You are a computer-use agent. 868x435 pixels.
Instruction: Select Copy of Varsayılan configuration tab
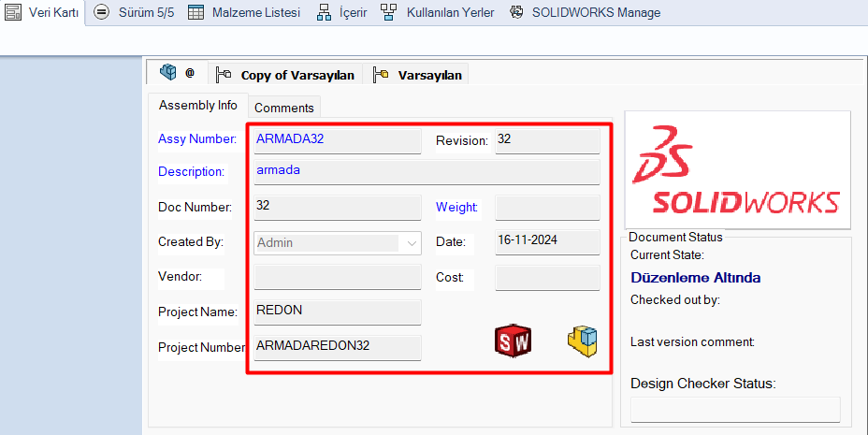click(285, 74)
